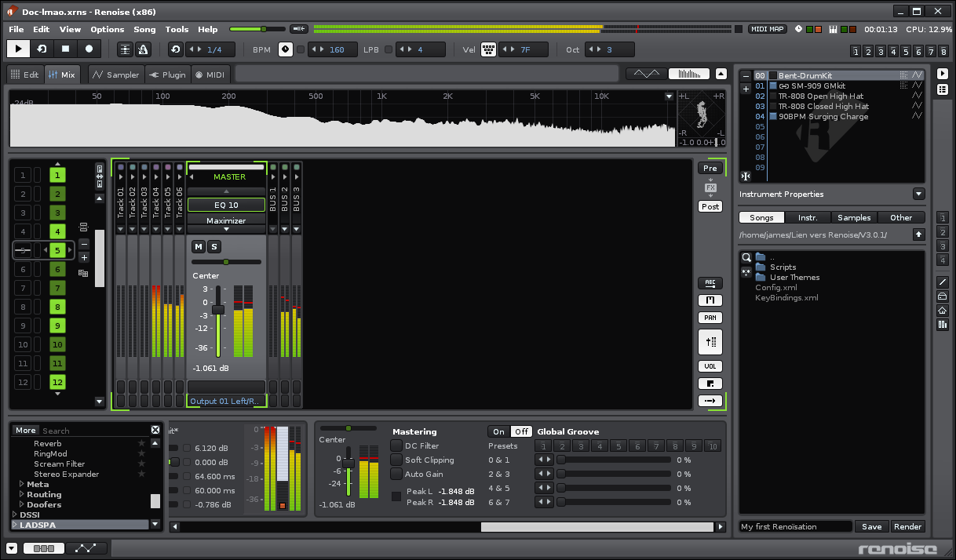Turn Global Groove On
Viewport: 956px width, 560px height.
498,431
